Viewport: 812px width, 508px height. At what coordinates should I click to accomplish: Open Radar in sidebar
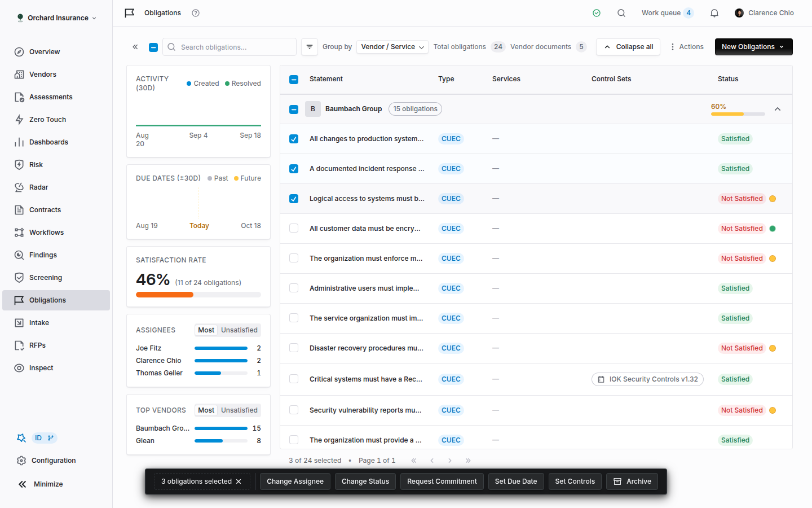point(56,187)
